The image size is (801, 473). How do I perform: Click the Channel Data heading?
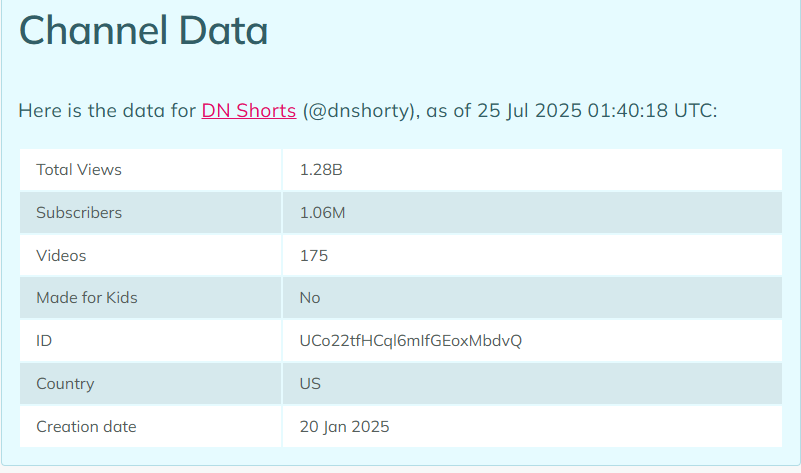tap(144, 31)
